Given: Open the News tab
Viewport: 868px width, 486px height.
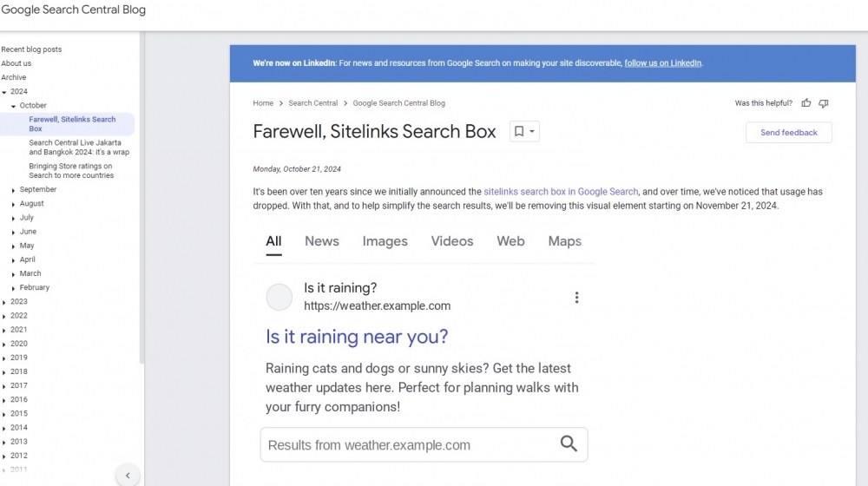Looking at the screenshot, I should pyautogui.click(x=321, y=241).
